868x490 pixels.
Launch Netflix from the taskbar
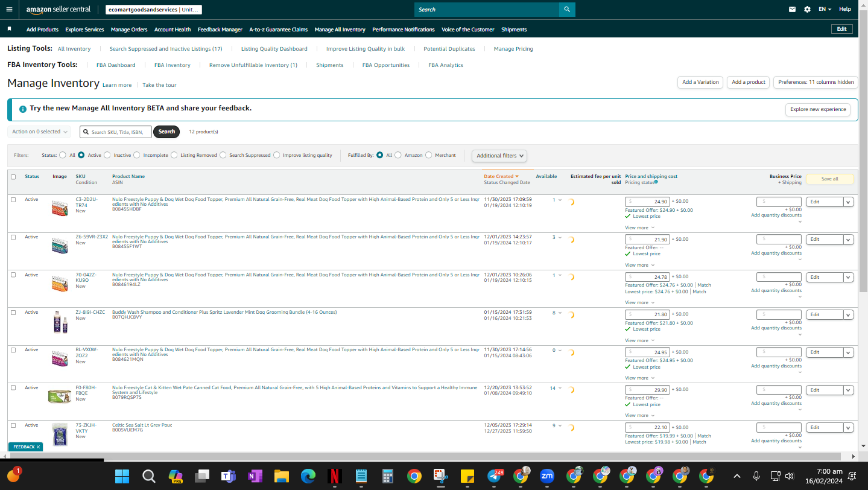[x=334, y=476]
